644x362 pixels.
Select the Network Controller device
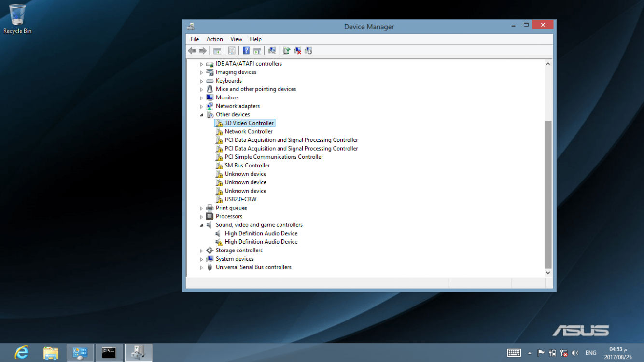tap(249, 131)
